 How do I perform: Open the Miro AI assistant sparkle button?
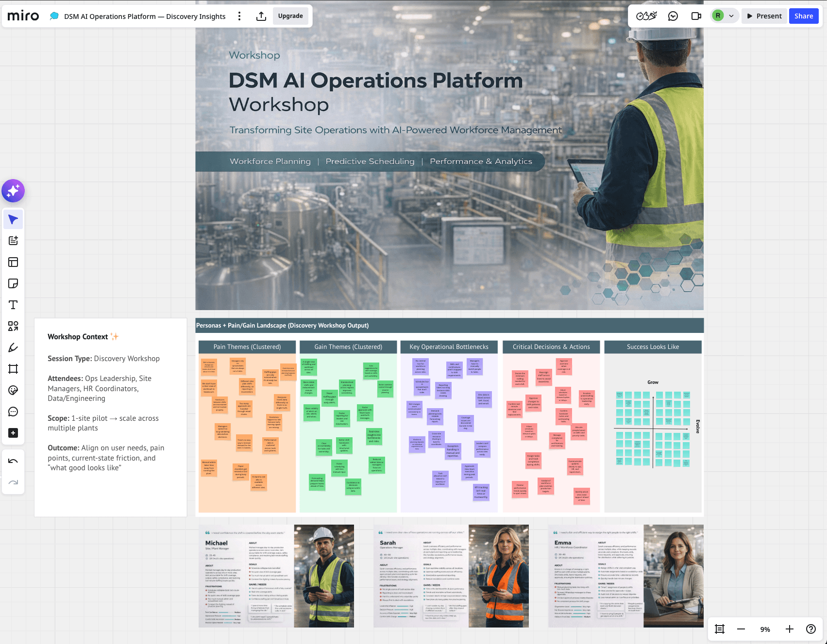pyautogui.click(x=13, y=191)
